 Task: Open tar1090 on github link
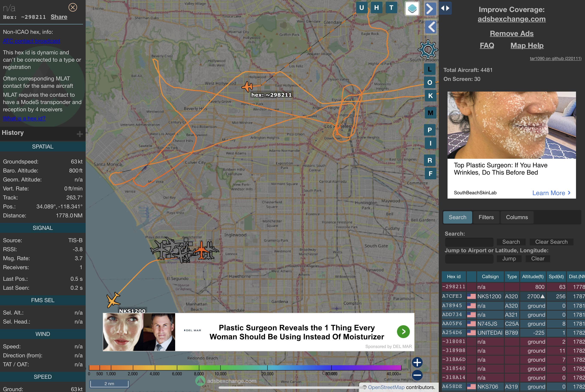[555, 58]
